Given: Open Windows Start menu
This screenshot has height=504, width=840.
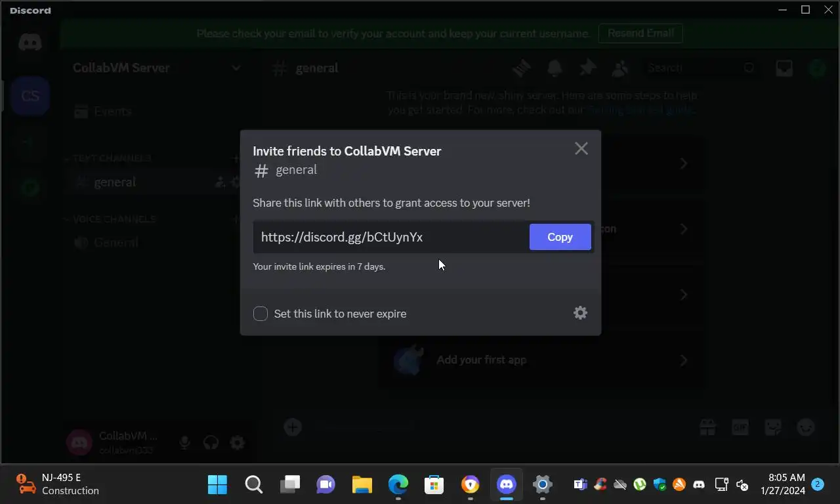Looking at the screenshot, I should pos(217,484).
